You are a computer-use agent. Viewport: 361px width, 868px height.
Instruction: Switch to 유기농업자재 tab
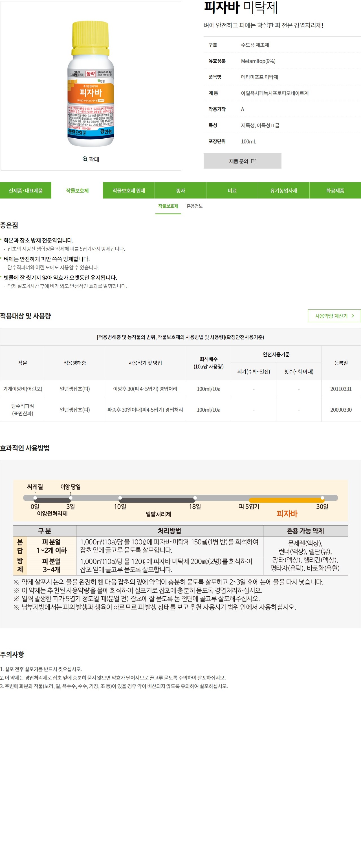tap(284, 190)
